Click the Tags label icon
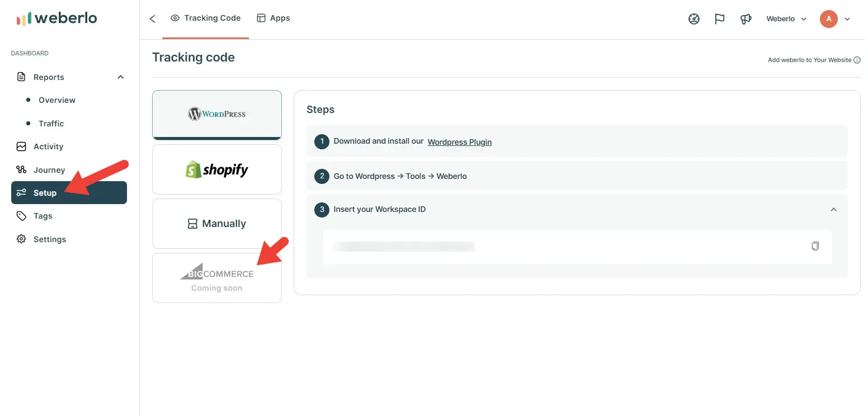Viewport: 868px width, 416px height. pos(21,216)
